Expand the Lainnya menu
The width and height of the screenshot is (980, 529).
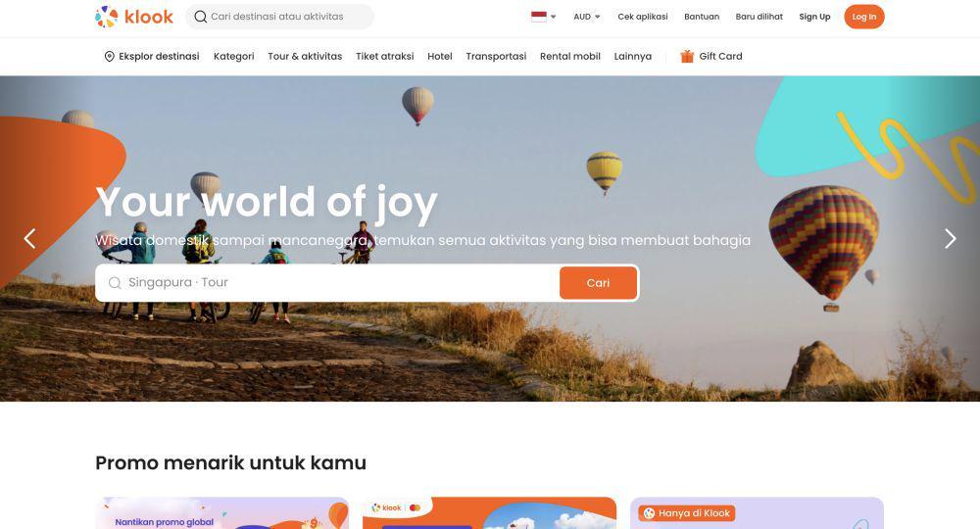click(x=632, y=56)
